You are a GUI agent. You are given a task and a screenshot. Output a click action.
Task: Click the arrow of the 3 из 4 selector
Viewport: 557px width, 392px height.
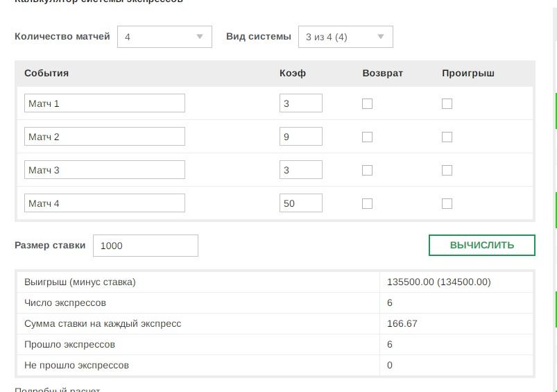[x=380, y=37]
